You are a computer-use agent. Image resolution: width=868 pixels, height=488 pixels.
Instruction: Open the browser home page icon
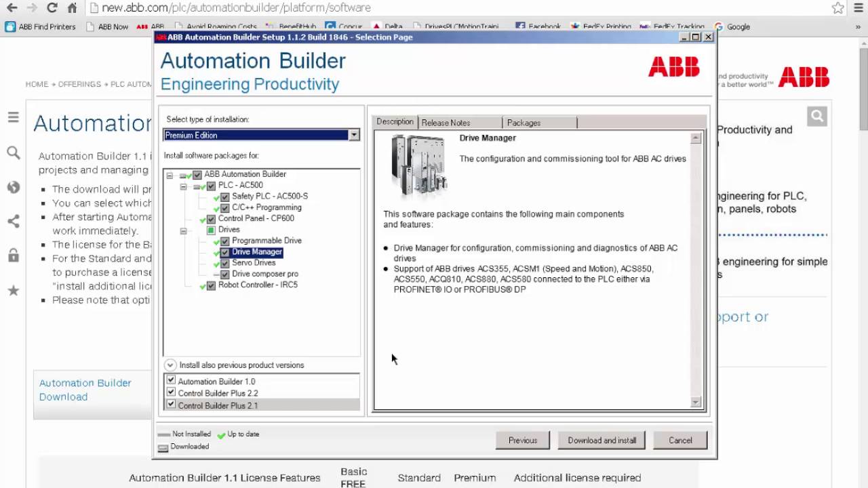click(x=72, y=8)
